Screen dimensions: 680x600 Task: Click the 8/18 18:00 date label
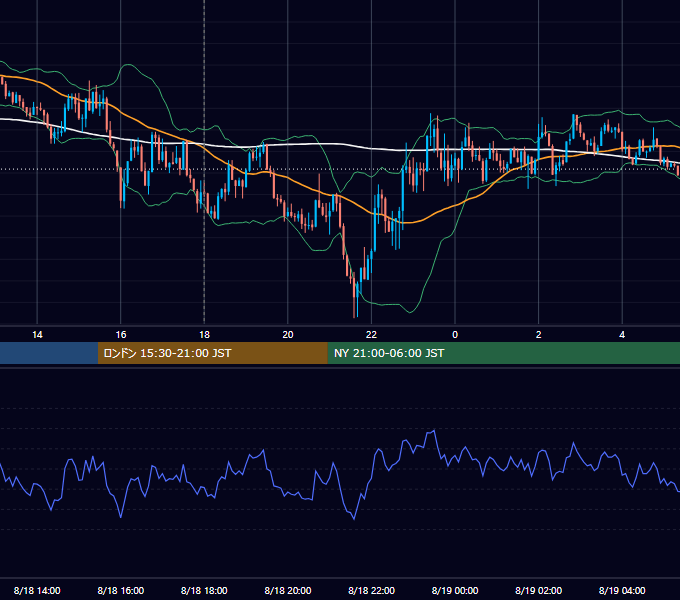point(204,590)
